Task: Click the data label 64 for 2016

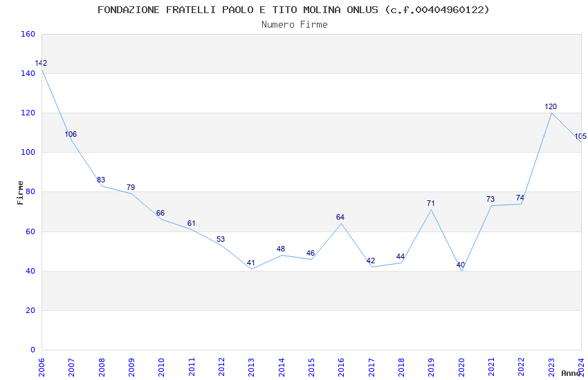Action: click(x=340, y=217)
